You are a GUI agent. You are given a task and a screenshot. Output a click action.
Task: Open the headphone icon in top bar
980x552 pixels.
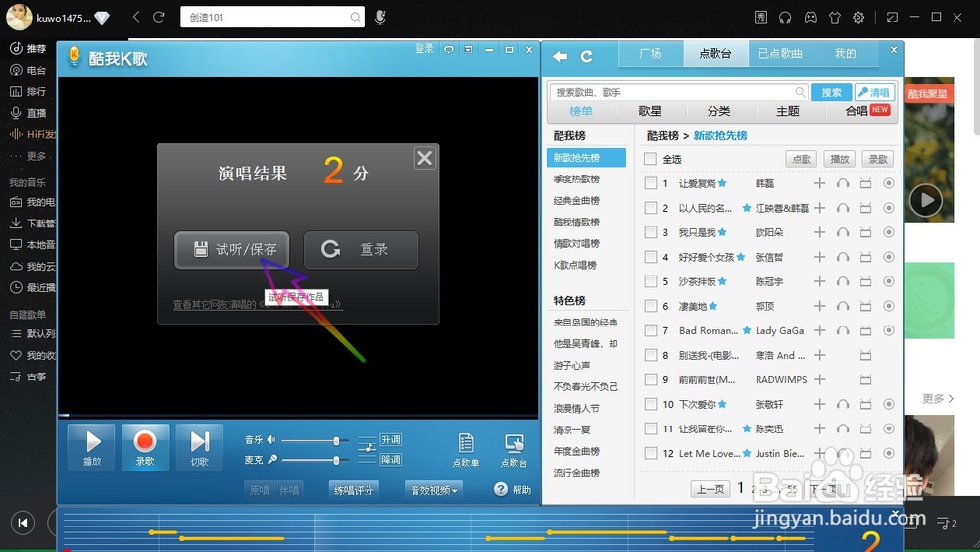pos(785,18)
